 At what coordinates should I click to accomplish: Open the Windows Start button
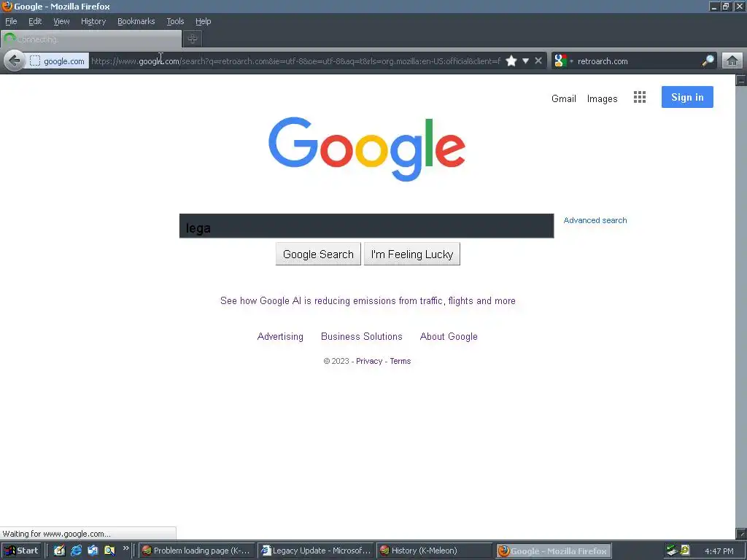[x=21, y=551]
